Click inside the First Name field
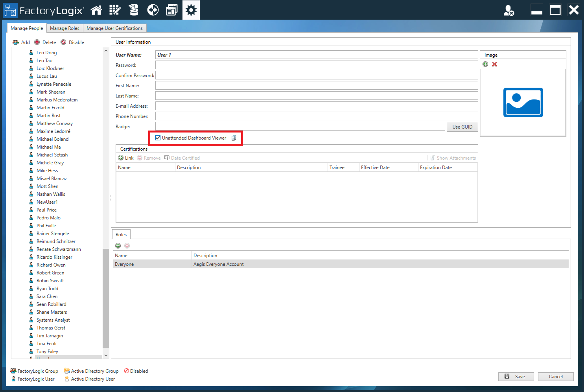 tap(275, 85)
